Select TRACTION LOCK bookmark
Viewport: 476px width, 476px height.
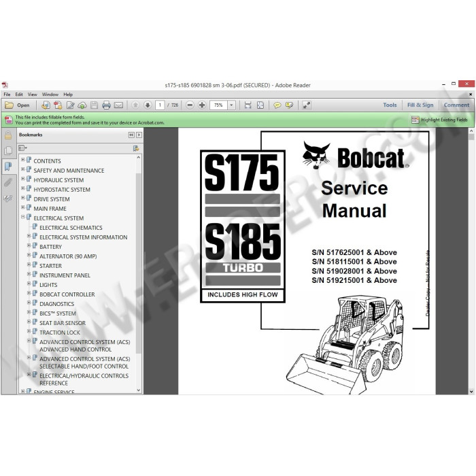click(60, 333)
